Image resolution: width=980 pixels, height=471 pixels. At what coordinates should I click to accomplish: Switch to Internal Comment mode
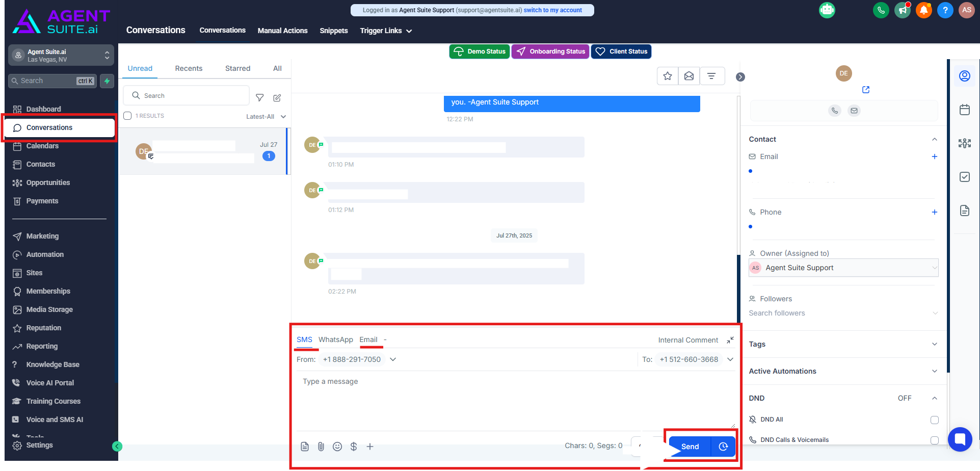coord(688,340)
